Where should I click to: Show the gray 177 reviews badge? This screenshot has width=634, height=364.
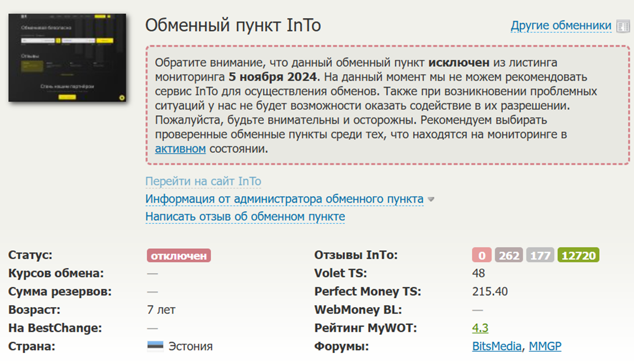pyautogui.click(x=540, y=256)
